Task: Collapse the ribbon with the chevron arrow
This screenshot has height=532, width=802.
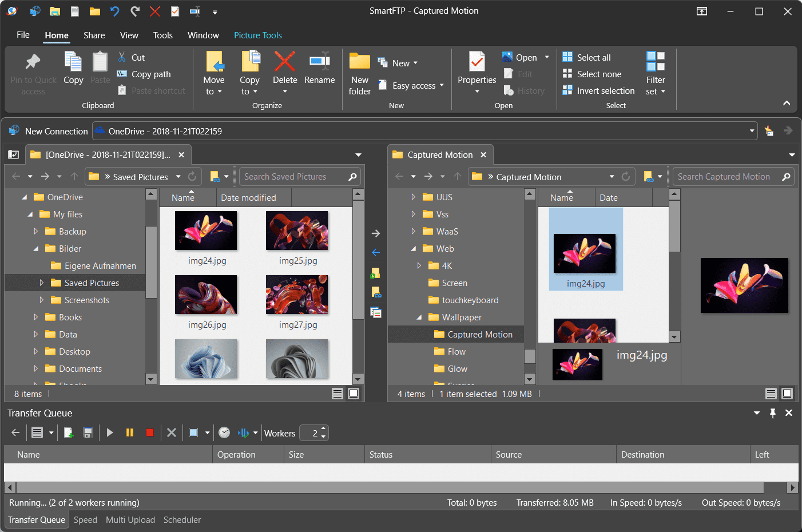Action: 787,104
